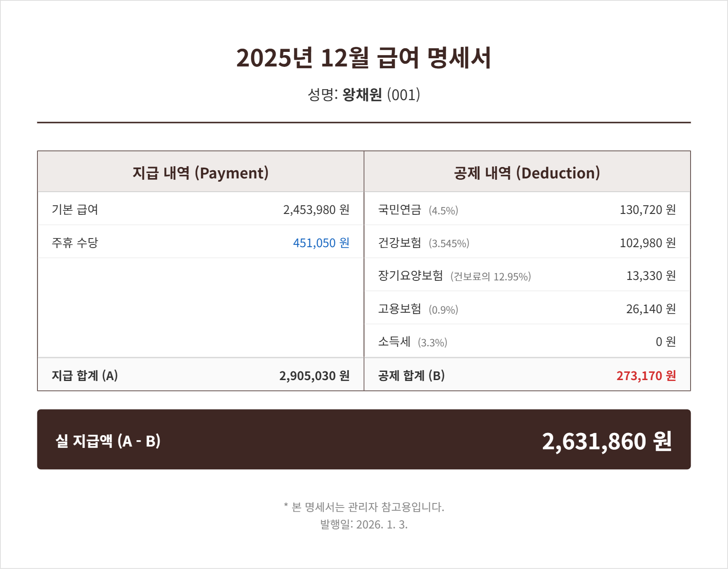The height and width of the screenshot is (569, 728).
Task: Click the 건강보험 amount 102,980 원
Action: [647, 243]
